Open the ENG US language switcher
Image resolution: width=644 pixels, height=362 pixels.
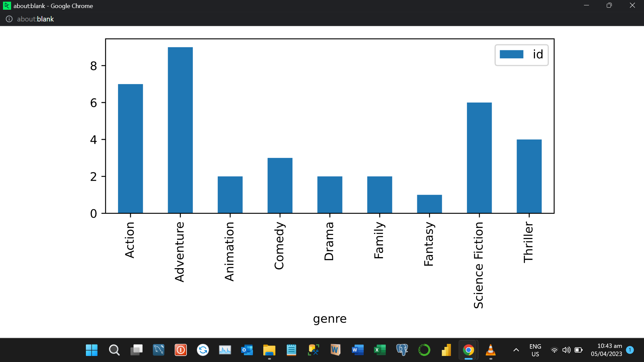tap(535, 350)
